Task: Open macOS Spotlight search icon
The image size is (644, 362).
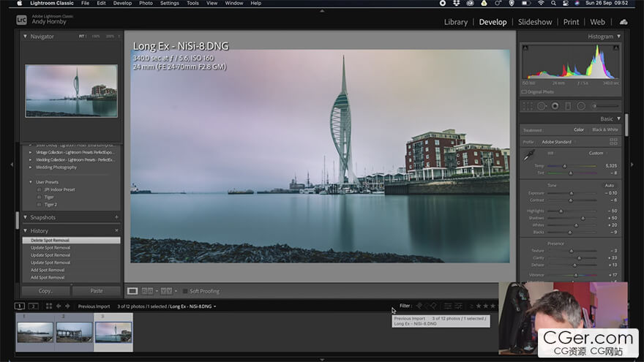Action: (553, 3)
